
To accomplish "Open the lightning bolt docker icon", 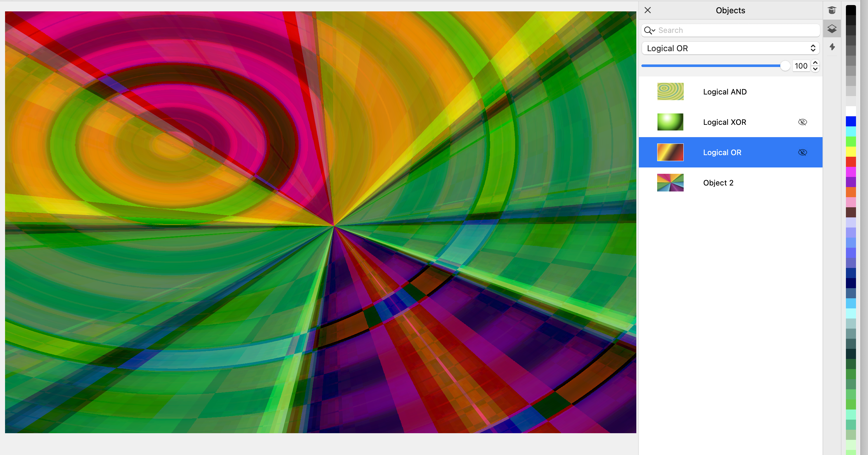I will point(832,47).
